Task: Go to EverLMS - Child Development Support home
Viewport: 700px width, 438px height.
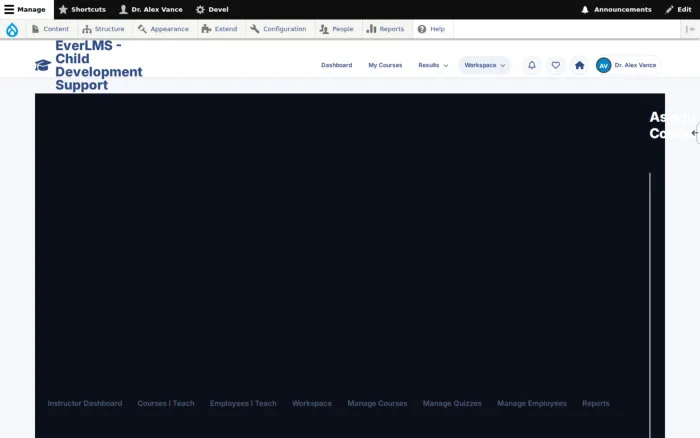Action: click(x=99, y=65)
